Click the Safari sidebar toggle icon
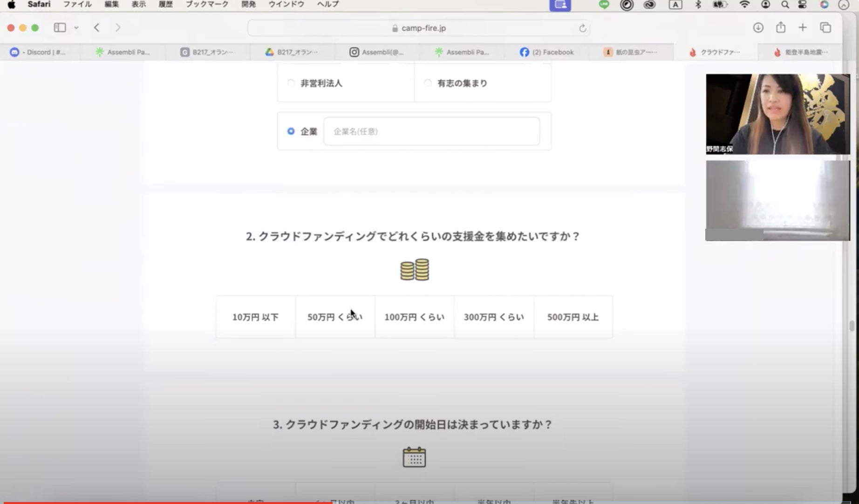The image size is (859, 504). pyautogui.click(x=60, y=27)
